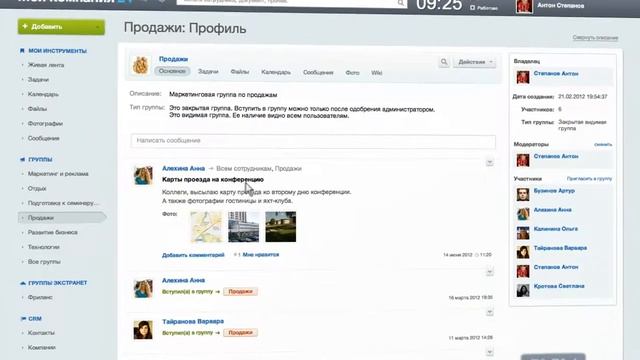Open member Калинина Ольга avatar
640x360 pixels.
523,233
